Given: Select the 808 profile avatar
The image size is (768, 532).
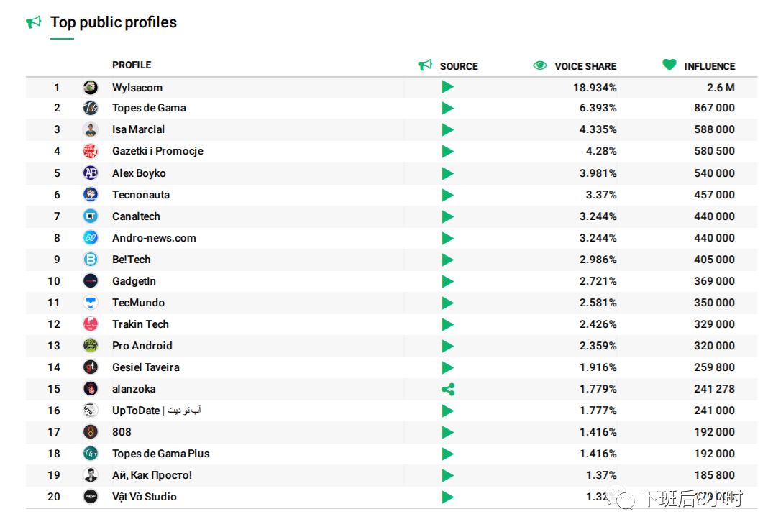Looking at the screenshot, I should [91, 431].
